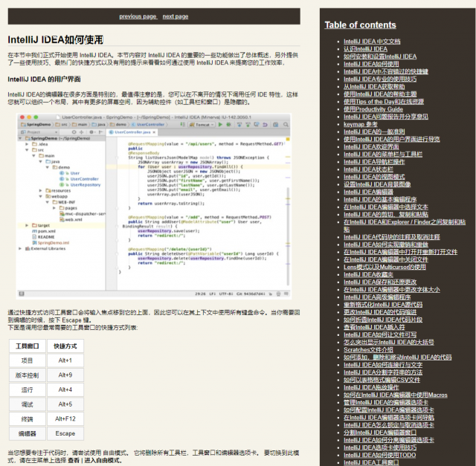Open 'IntelliJ IDEA拖放操作' link

(x=371, y=387)
